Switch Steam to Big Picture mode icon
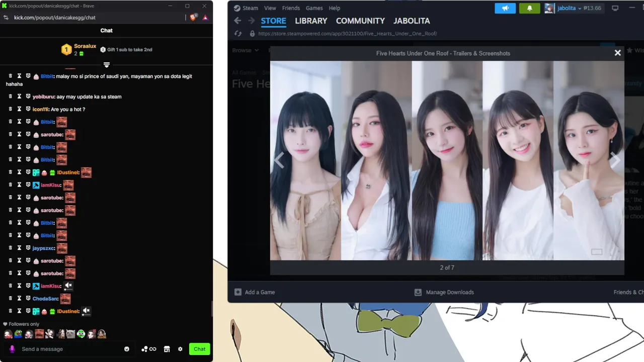 click(615, 8)
